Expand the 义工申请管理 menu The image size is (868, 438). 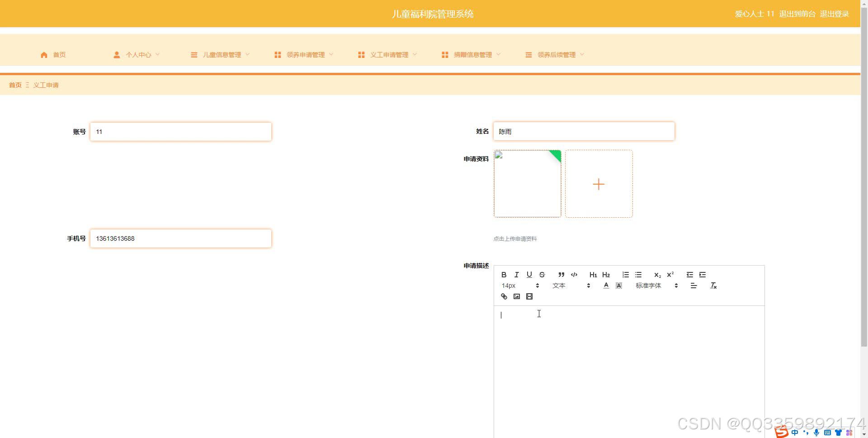coord(387,55)
